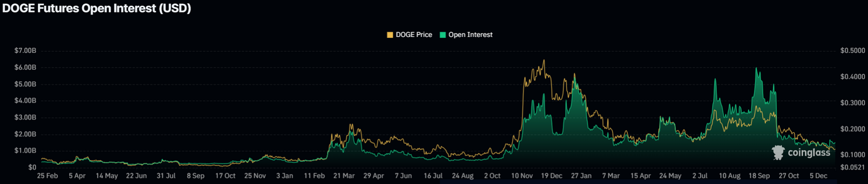
Task: Click the 17 Oct date label
Action: click(x=225, y=176)
